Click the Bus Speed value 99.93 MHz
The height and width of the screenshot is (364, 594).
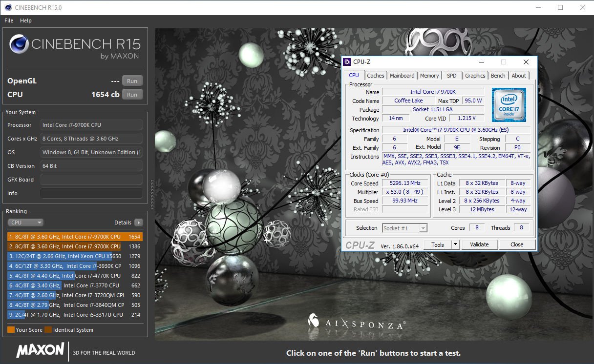[404, 201]
